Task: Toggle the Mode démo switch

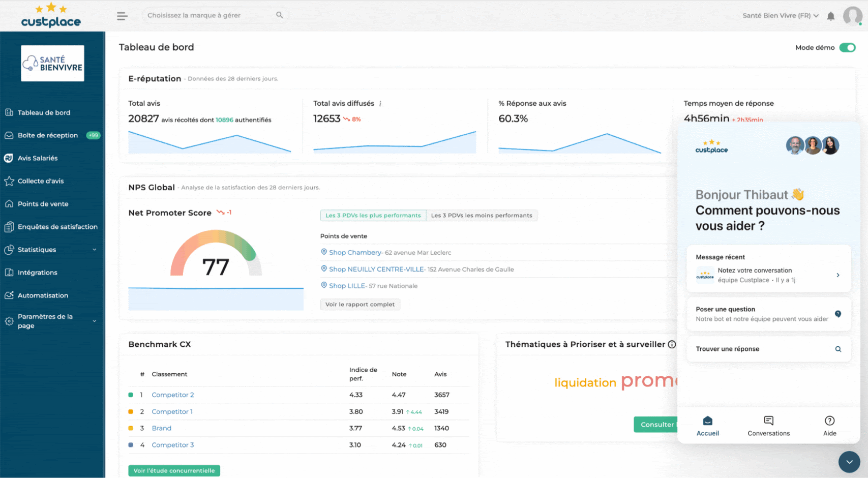Action: (x=847, y=47)
